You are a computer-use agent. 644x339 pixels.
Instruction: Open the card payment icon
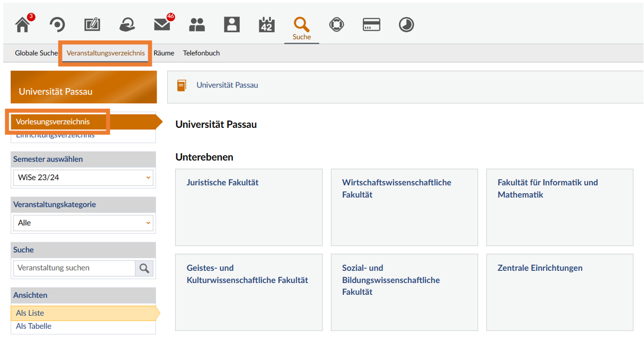[x=371, y=25]
